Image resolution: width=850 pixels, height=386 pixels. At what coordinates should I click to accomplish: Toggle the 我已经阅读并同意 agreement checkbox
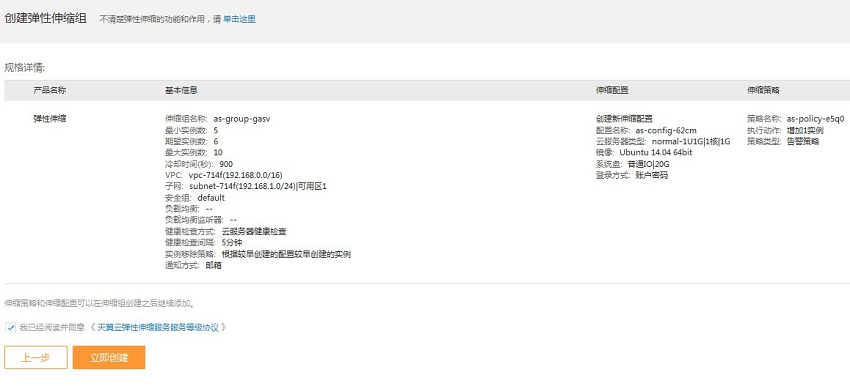pos(11,327)
